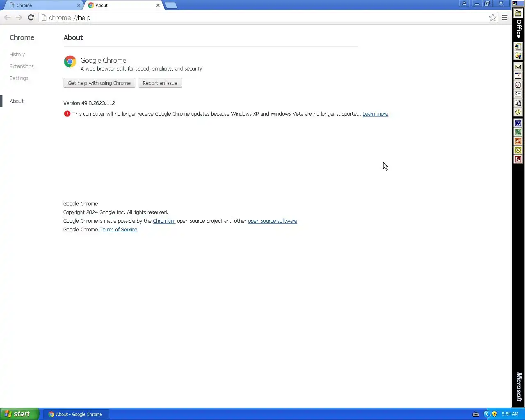Expand hidden system tray icons arrow
Image resolution: width=525 pixels, height=420 pixels.
pyautogui.click(x=487, y=414)
